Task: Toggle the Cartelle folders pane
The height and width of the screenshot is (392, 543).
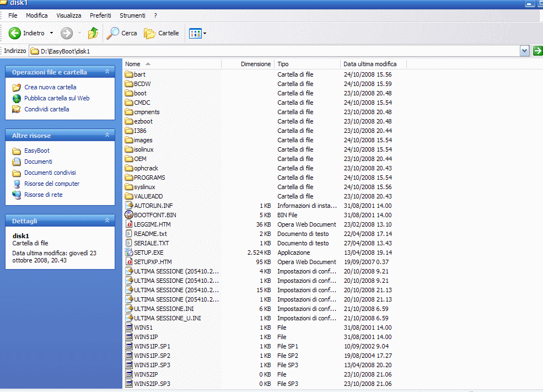Action: 162,33
